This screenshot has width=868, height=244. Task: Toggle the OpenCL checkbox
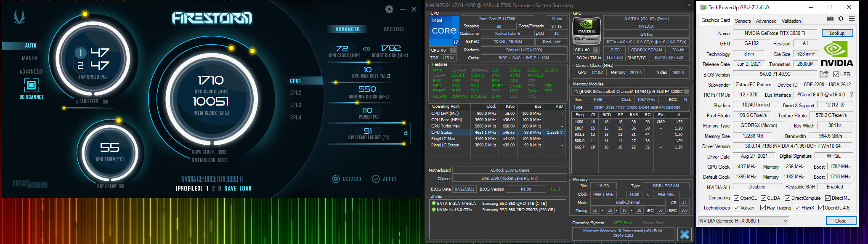[x=736, y=198]
